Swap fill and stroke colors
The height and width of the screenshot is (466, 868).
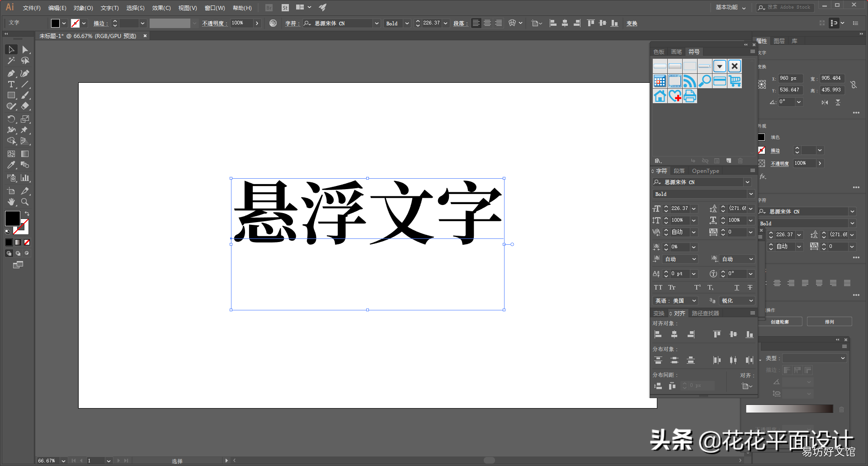tap(27, 214)
